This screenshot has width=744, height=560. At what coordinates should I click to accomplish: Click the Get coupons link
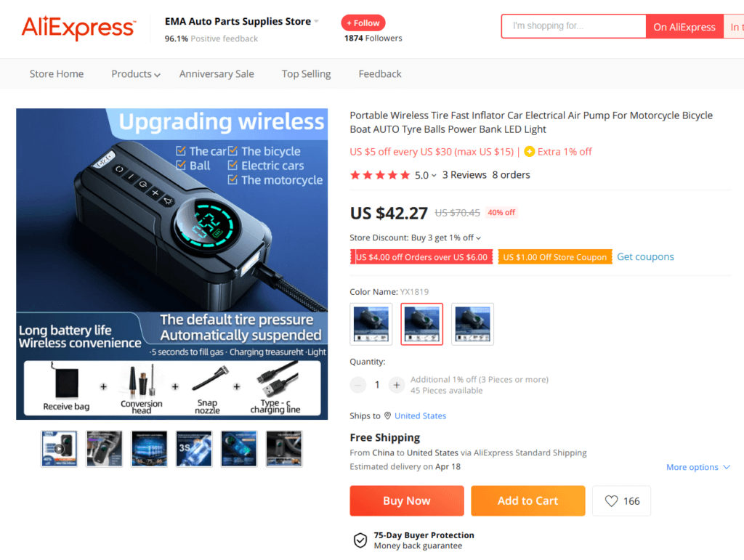click(x=645, y=256)
